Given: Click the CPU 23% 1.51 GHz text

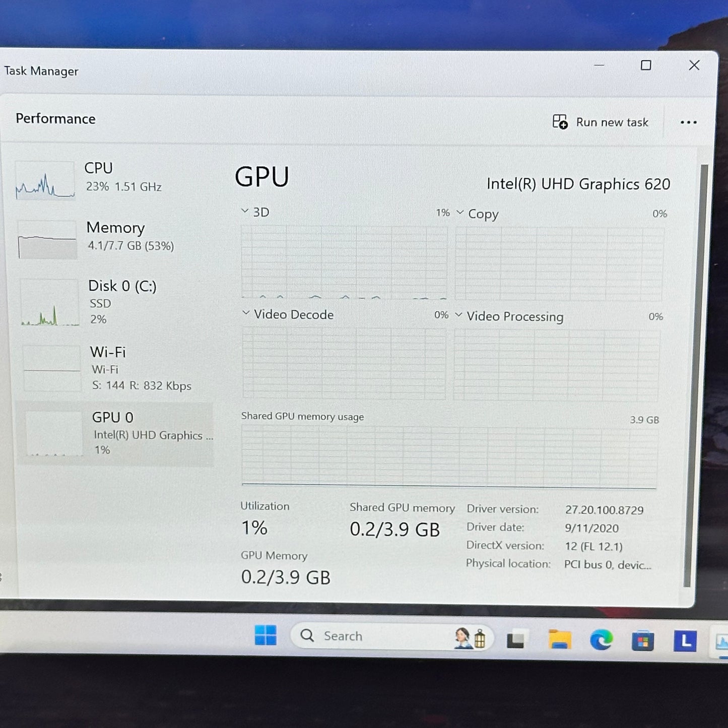Looking at the screenshot, I should 124,187.
